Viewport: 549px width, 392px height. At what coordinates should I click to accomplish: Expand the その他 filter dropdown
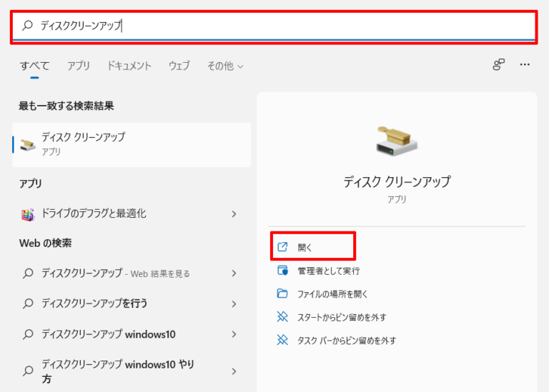pos(225,66)
